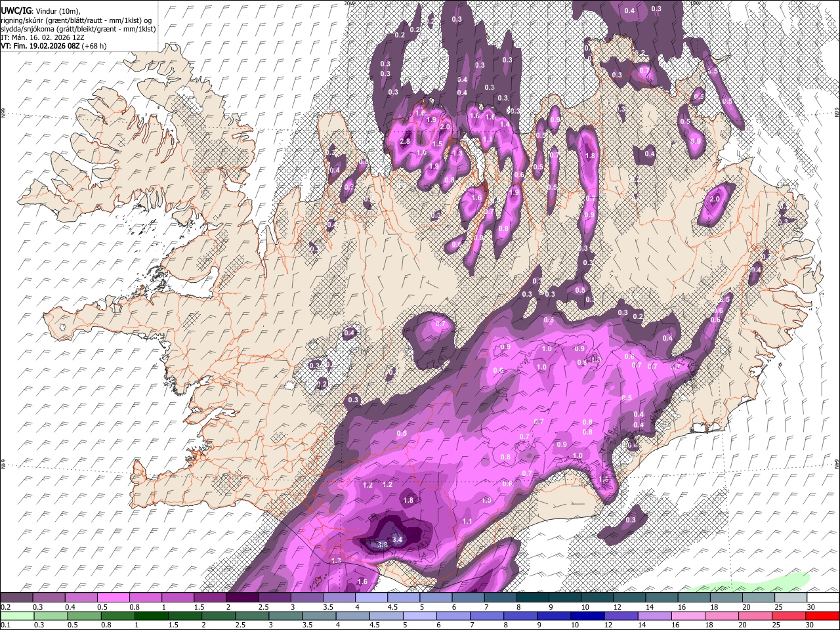840x630 pixels.
Task: Click the 0.1 label on the rain scale
Action: [x=5, y=624]
